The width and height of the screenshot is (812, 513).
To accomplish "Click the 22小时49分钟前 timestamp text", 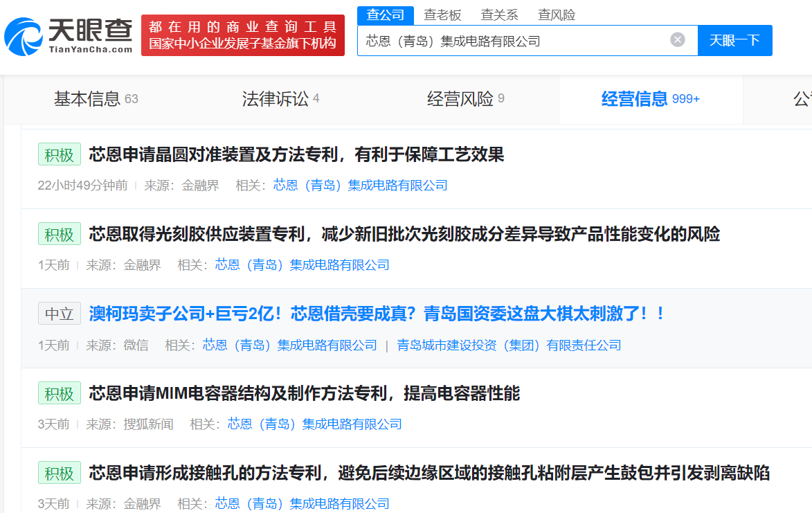I will pos(83,186).
